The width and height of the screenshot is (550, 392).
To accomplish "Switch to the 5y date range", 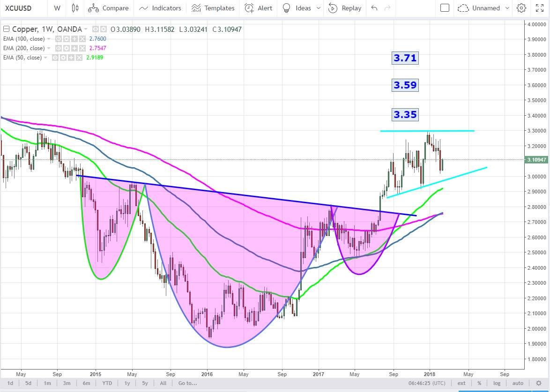I will 145,383.
